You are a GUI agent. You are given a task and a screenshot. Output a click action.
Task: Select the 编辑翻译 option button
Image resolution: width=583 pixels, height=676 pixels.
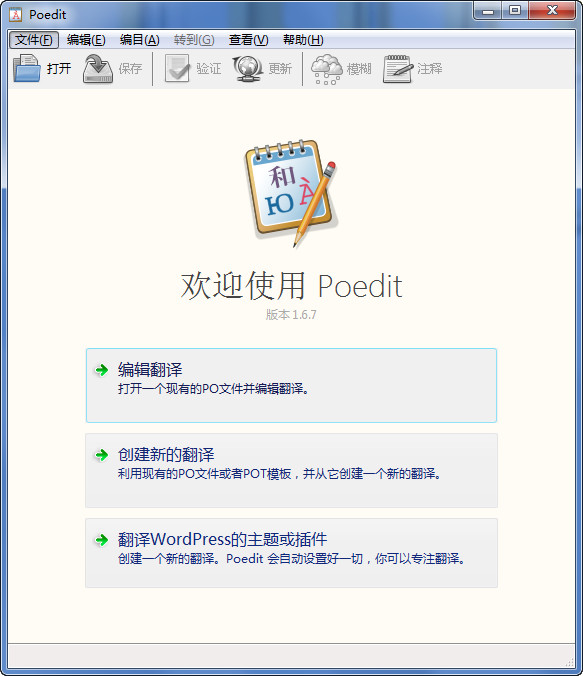[x=291, y=385]
